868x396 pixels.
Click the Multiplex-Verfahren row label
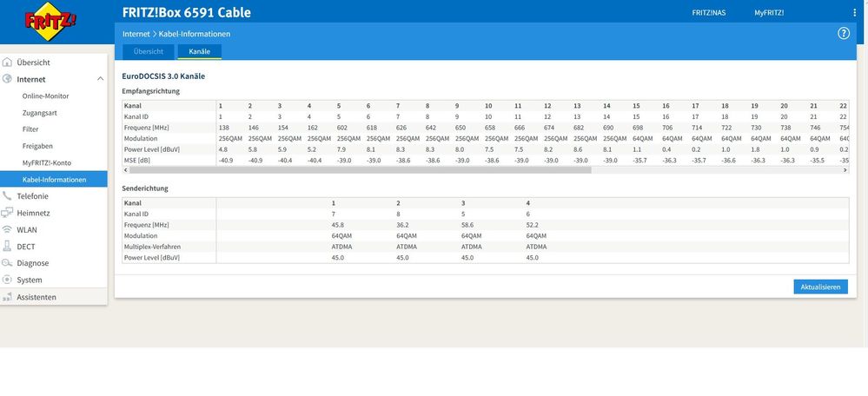click(x=152, y=247)
